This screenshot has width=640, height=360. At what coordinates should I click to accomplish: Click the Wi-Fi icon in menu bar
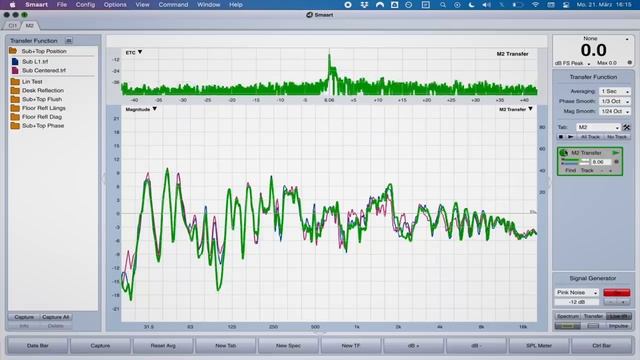(535, 5)
